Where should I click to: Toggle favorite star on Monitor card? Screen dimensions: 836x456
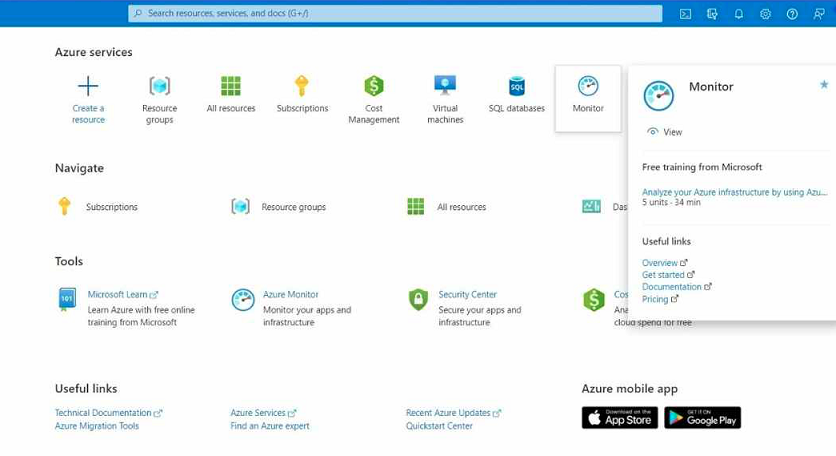click(x=824, y=84)
